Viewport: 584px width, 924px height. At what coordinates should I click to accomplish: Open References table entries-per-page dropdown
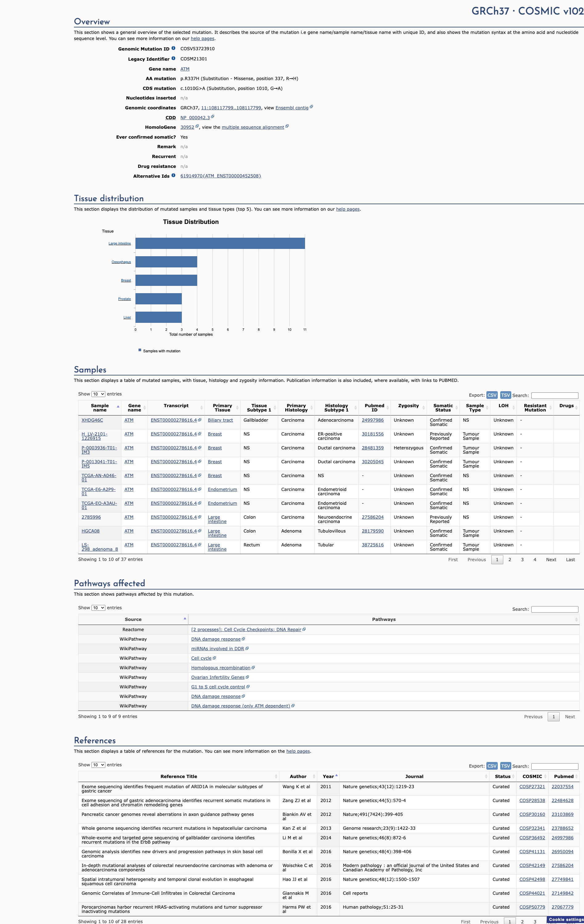tap(98, 765)
